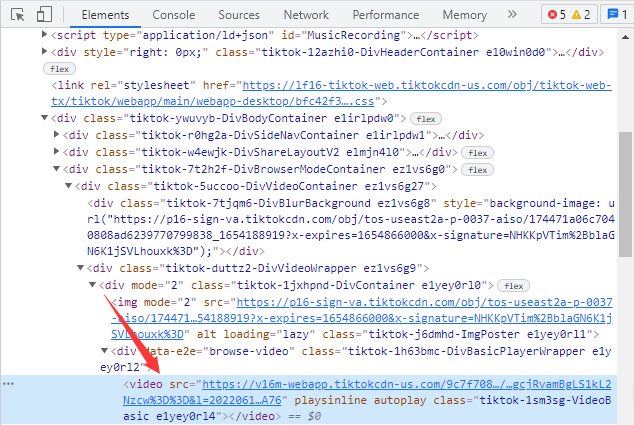This screenshot has width=634, height=425.
Task: Collapse the DivVideoWrapper div node
Action: [x=81, y=268]
